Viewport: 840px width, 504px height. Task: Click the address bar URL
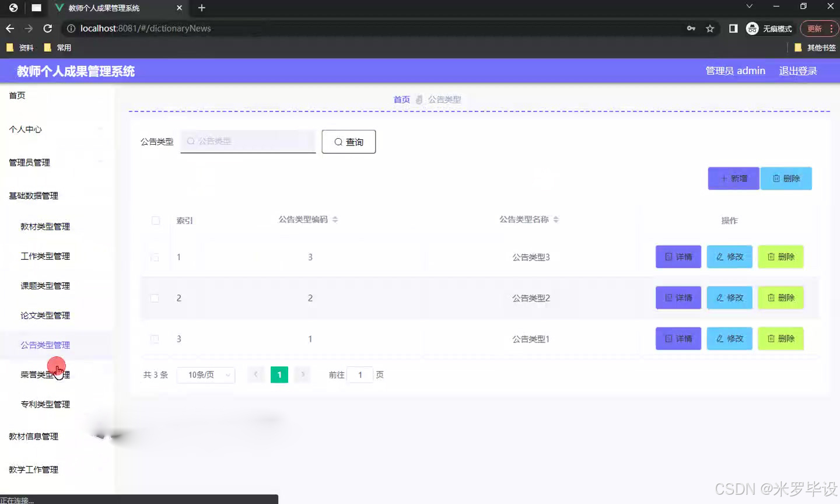(146, 29)
